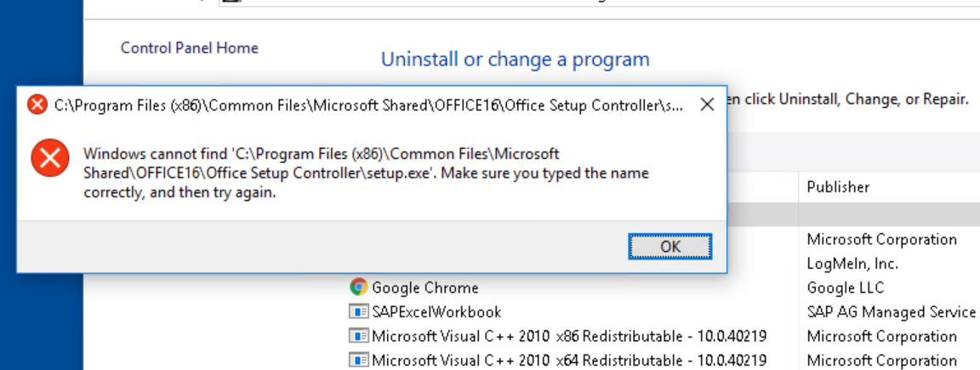Click the "Windows cannot find" error message text
Image resolution: width=980 pixels, height=370 pixels.
click(367, 174)
